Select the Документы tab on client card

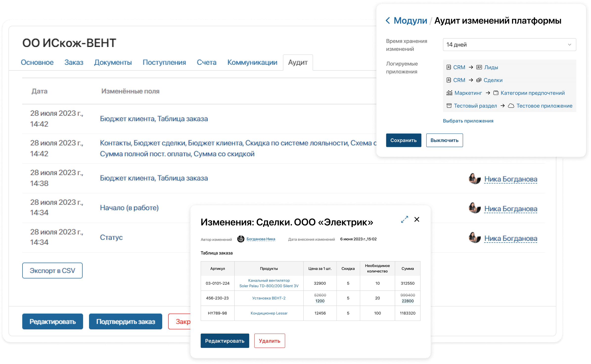113,63
